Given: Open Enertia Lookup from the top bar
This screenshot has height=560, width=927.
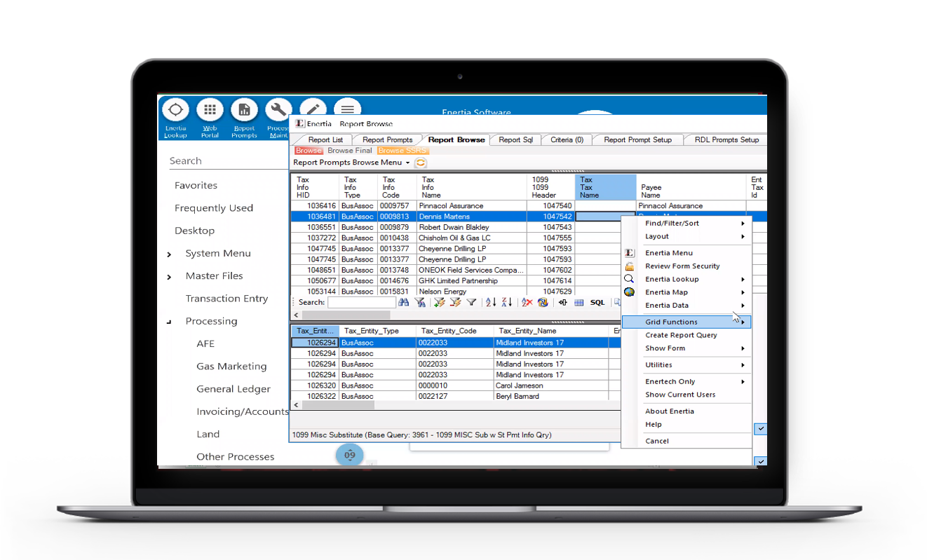Looking at the screenshot, I should click(175, 111).
